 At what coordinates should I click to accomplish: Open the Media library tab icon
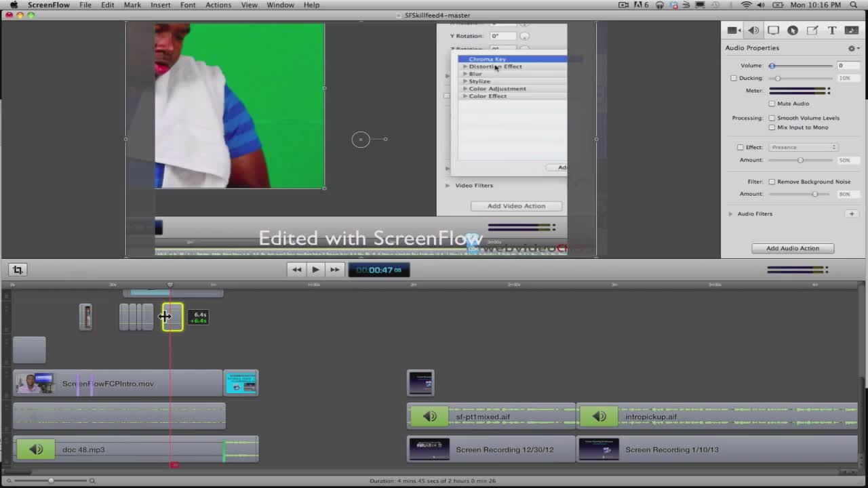852,30
